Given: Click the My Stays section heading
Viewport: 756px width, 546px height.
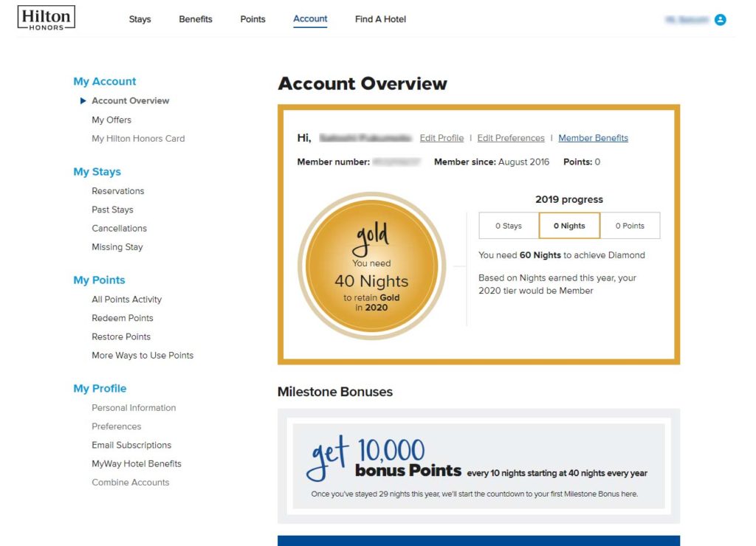Looking at the screenshot, I should (97, 172).
